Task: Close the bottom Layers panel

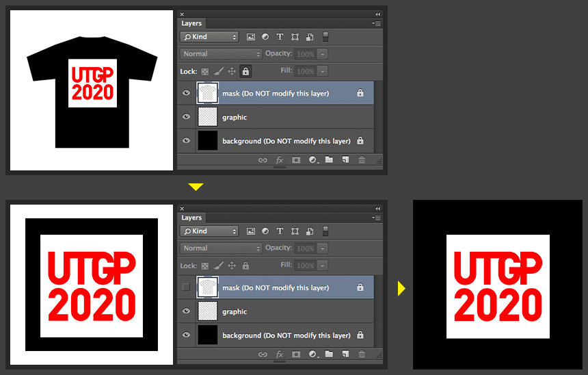Action: point(182,209)
